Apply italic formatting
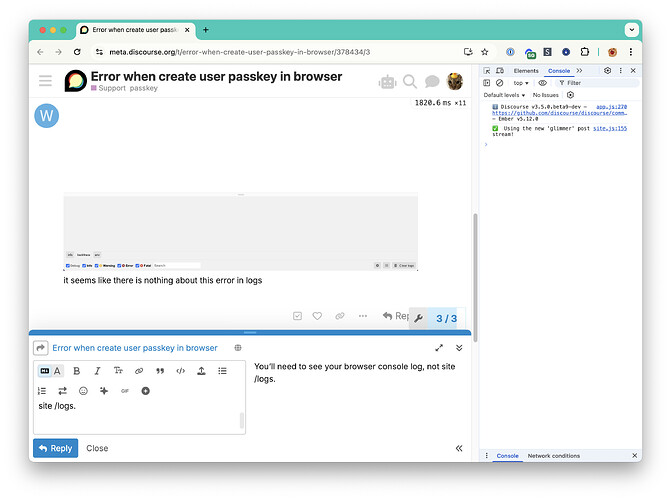670x500 pixels. [x=97, y=371]
